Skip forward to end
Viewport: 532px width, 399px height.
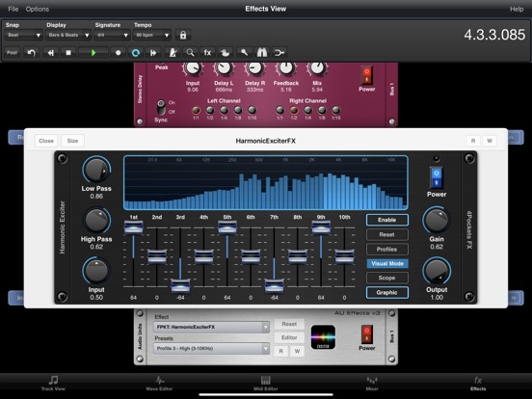(x=153, y=53)
